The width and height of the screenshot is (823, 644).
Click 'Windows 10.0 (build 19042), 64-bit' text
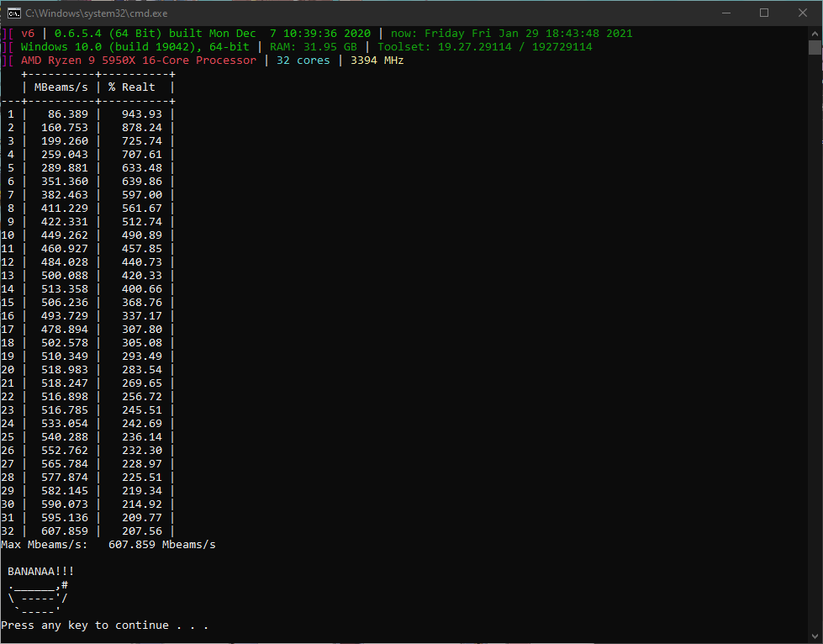click(135, 47)
